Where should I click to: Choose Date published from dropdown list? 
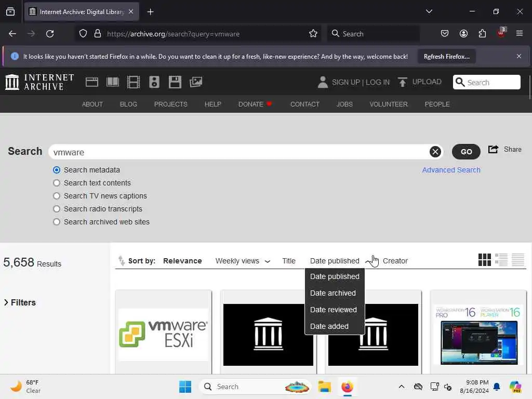coord(335,276)
